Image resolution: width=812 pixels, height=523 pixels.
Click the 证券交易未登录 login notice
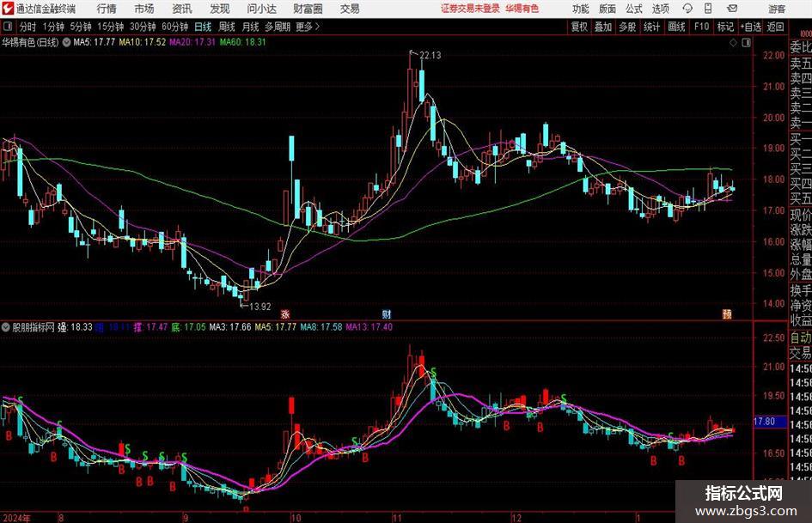470,9
